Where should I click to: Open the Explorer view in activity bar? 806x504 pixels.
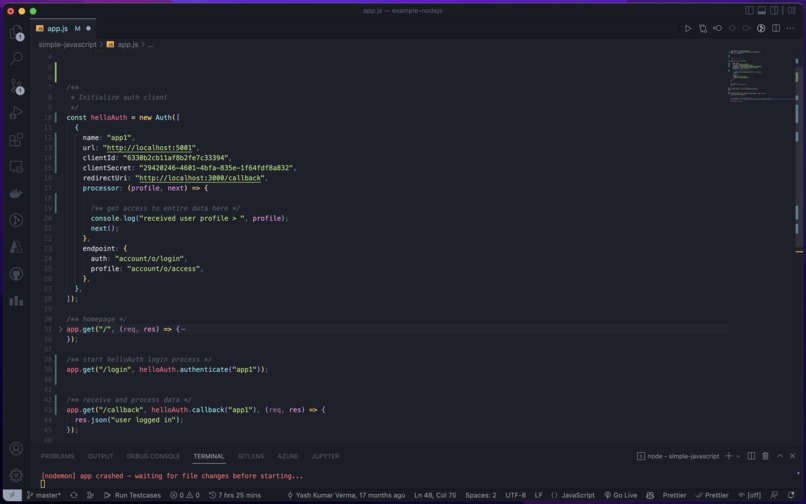tap(16, 32)
